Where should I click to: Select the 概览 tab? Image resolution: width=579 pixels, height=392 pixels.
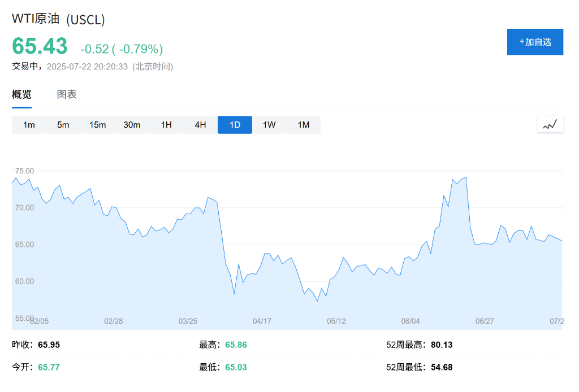click(x=22, y=94)
